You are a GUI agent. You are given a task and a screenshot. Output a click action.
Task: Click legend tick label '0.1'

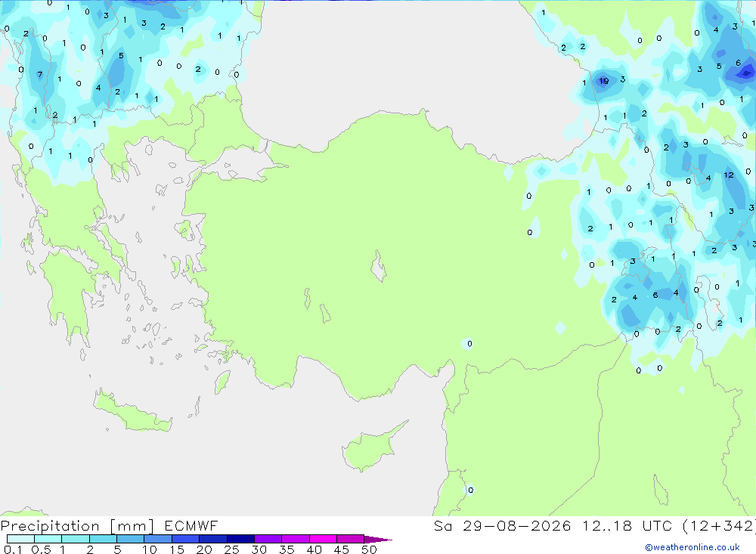pos(13,549)
